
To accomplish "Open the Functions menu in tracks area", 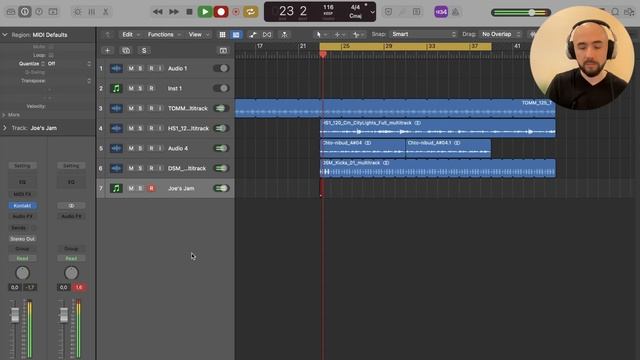I will (164, 35).
